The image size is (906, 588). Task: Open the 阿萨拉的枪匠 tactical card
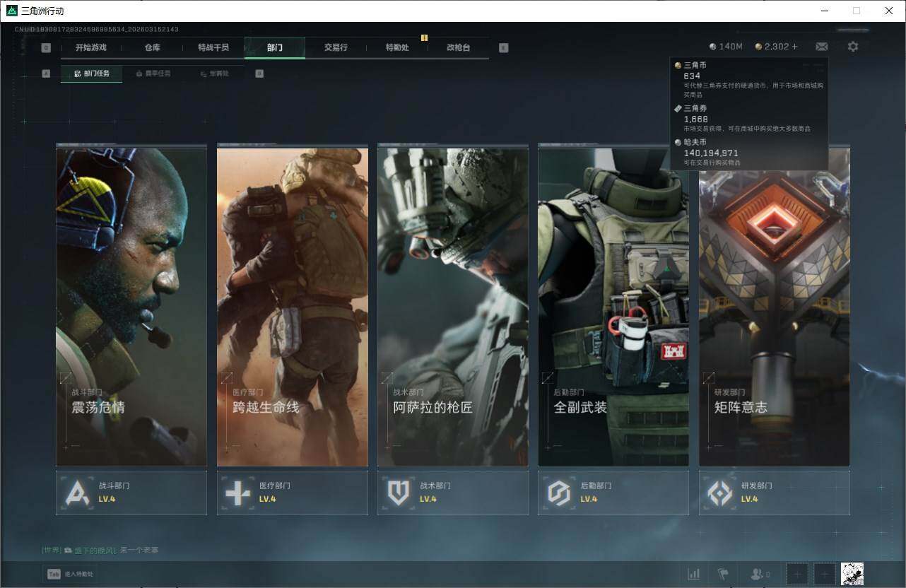click(452, 306)
